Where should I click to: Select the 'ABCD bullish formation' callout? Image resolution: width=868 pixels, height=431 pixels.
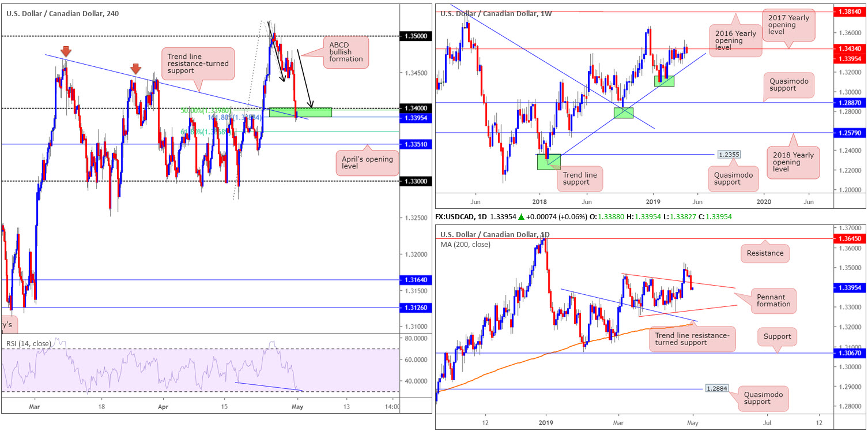346,52
